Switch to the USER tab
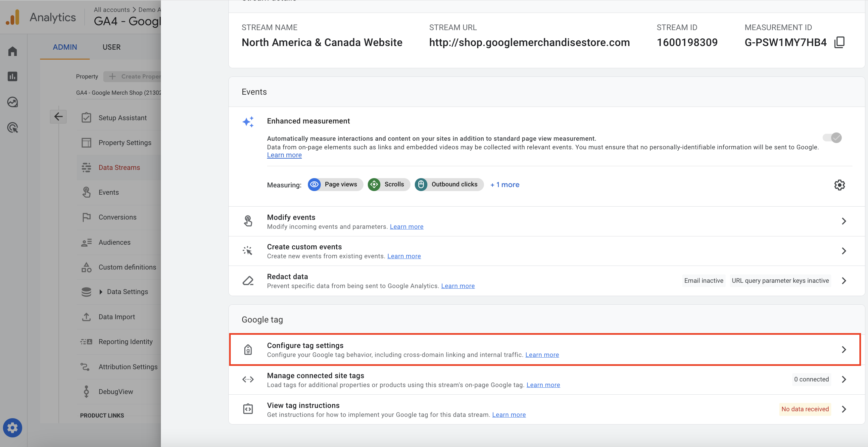 point(112,47)
